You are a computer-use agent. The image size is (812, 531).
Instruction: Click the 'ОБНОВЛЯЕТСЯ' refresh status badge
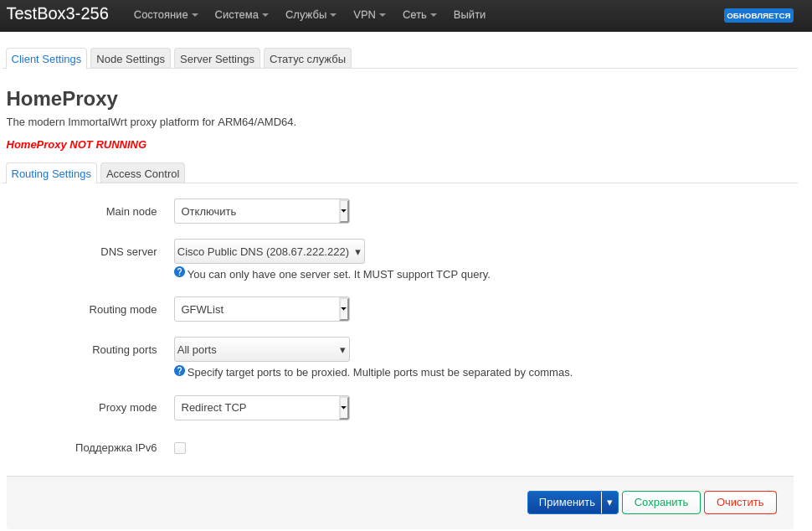click(x=758, y=15)
